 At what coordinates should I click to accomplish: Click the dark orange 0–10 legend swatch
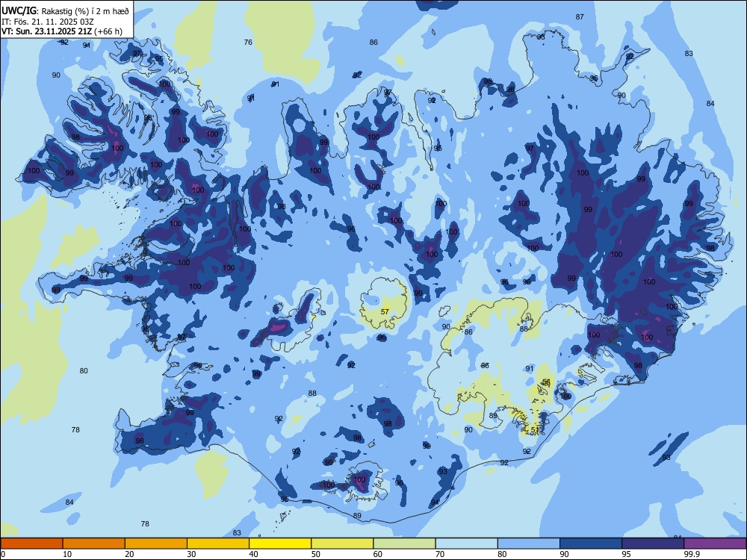click(31, 544)
